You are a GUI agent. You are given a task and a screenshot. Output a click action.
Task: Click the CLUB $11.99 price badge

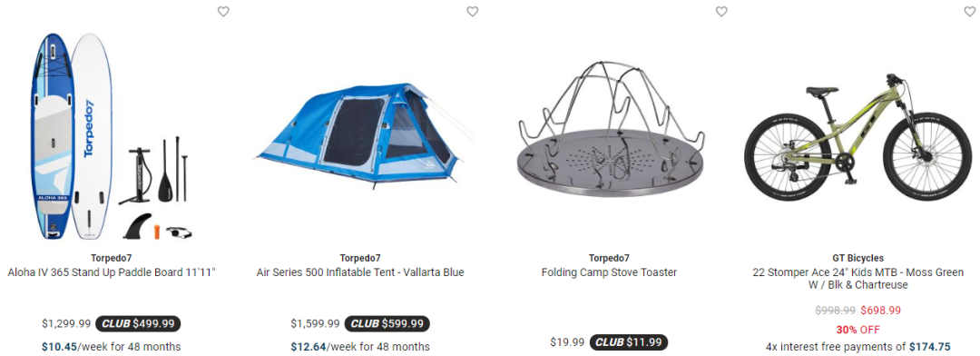[629, 342]
